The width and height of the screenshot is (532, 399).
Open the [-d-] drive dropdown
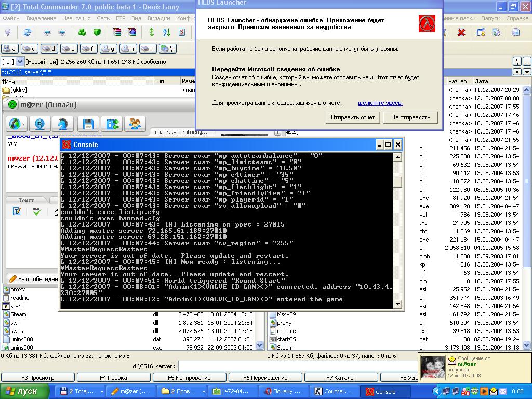pos(20,62)
